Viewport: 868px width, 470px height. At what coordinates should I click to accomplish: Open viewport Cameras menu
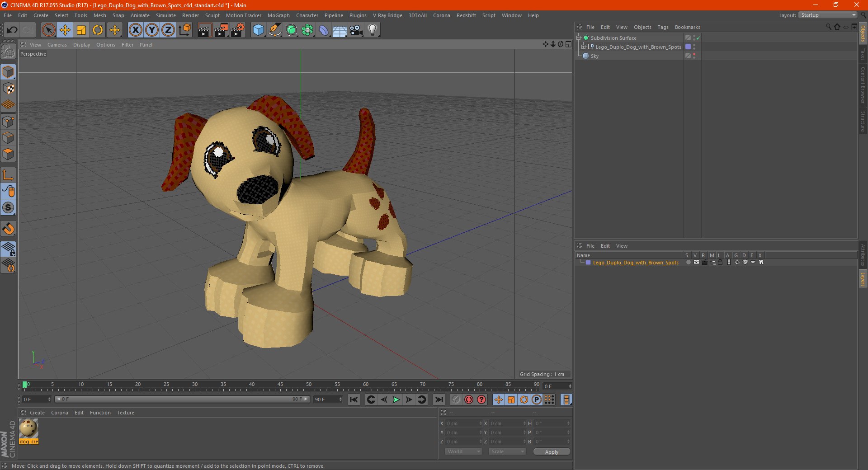(x=57, y=45)
